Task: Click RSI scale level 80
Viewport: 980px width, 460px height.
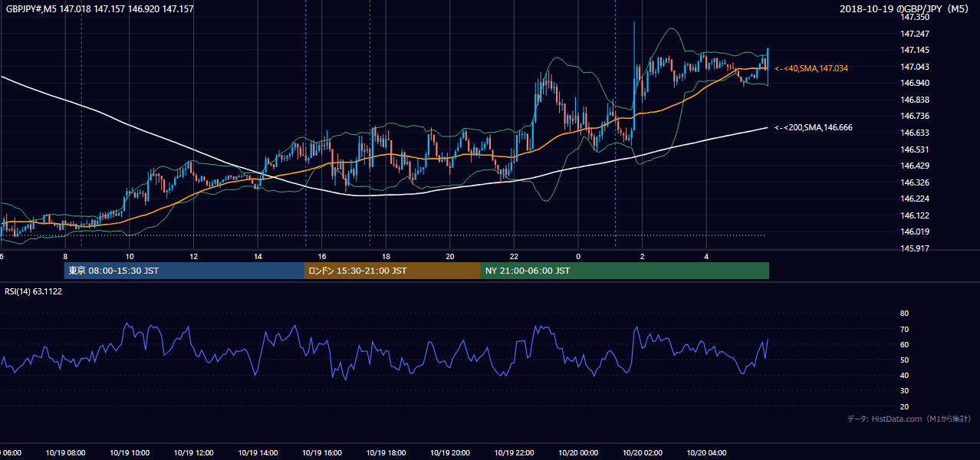Action: point(904,314)
